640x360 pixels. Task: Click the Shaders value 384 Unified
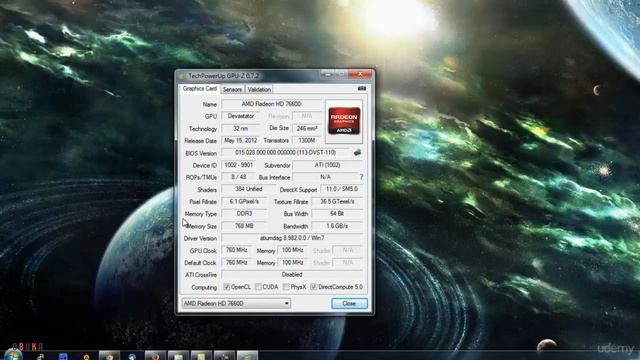(249, 189)
